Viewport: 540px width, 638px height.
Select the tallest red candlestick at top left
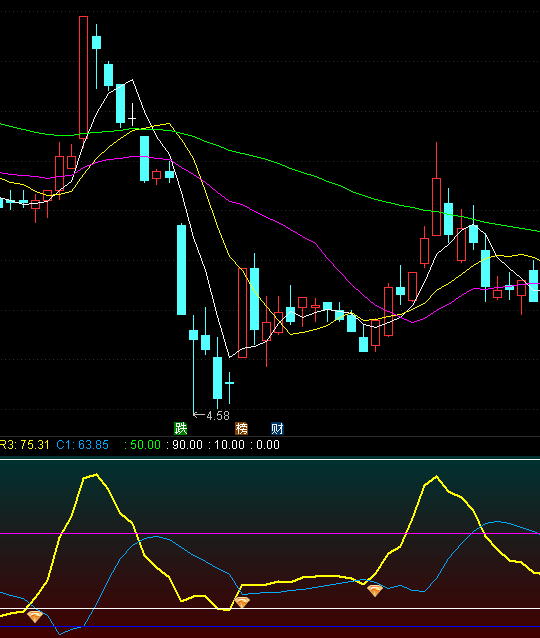[x=83, y=77]
